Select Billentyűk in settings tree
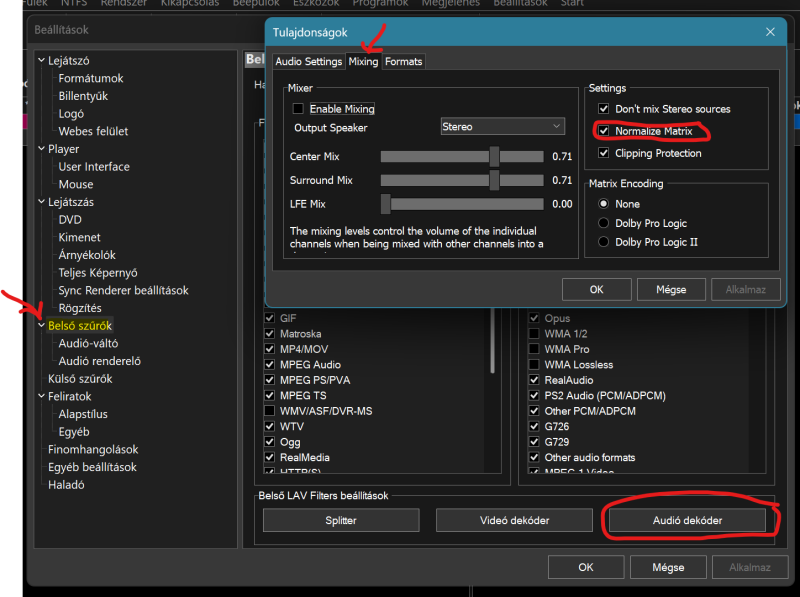 (83, 96)
